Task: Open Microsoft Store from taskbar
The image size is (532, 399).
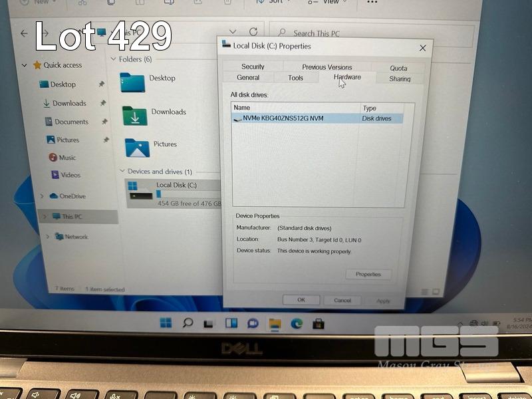Action: 319,323
